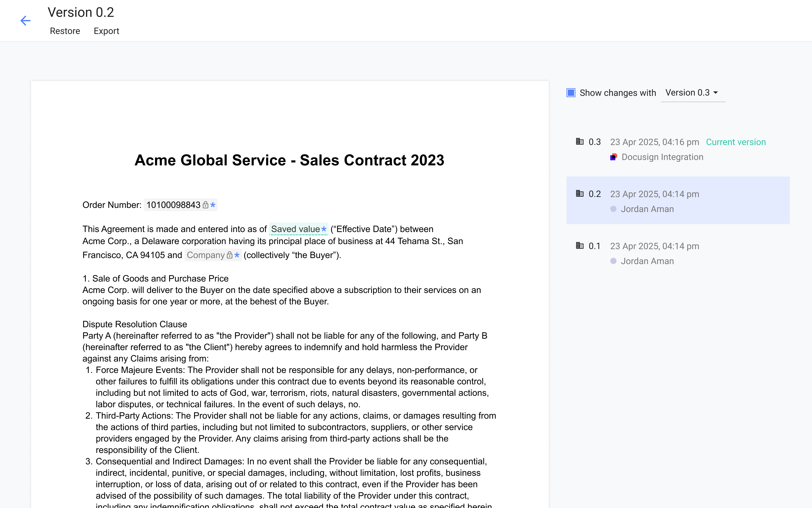Click asterisk beside Saved value field

tap(324, 229)
